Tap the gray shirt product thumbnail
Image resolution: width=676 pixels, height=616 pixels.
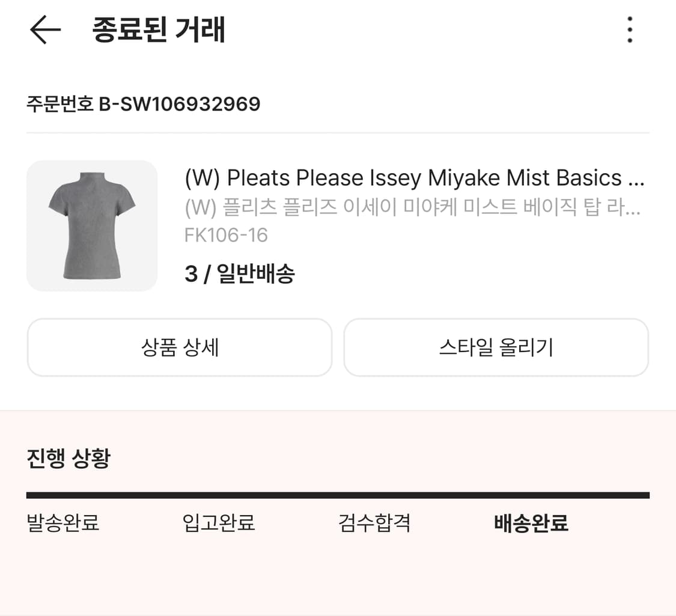click(92, 225)
